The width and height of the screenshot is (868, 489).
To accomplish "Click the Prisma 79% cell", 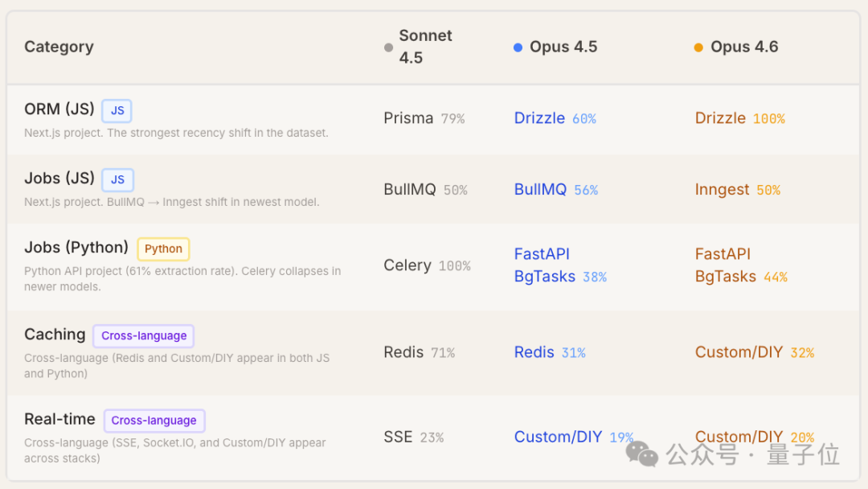I will click(x=424, y=118).
